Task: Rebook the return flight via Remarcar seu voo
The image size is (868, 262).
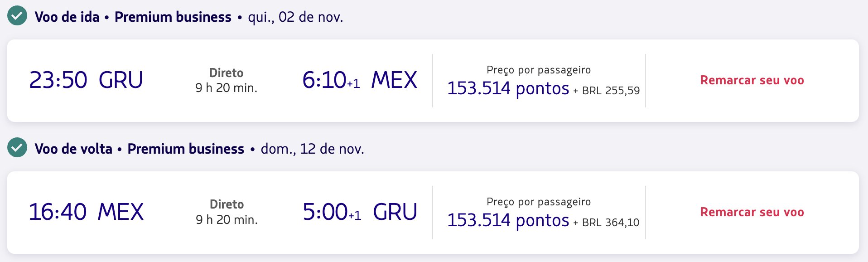Action: click(x=752, y=212)
